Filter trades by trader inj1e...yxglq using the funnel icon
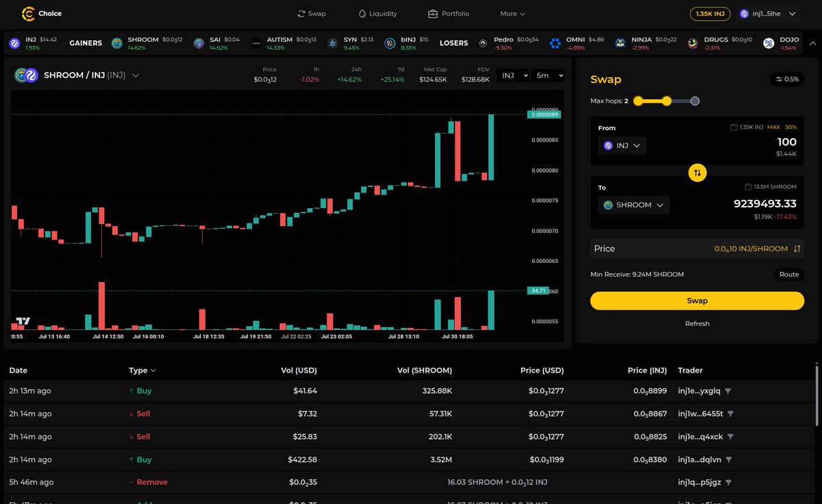The image size is (822, 504). [729, 391]
